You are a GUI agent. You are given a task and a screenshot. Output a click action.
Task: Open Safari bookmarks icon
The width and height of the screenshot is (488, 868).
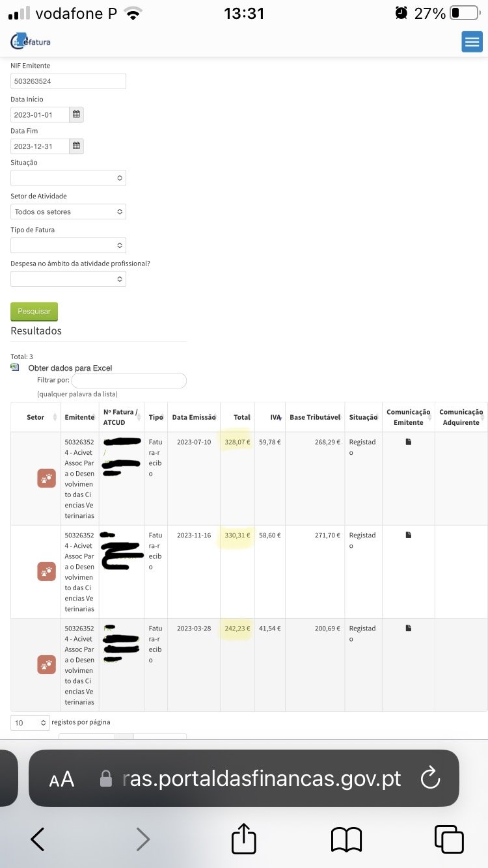(346, 839)
